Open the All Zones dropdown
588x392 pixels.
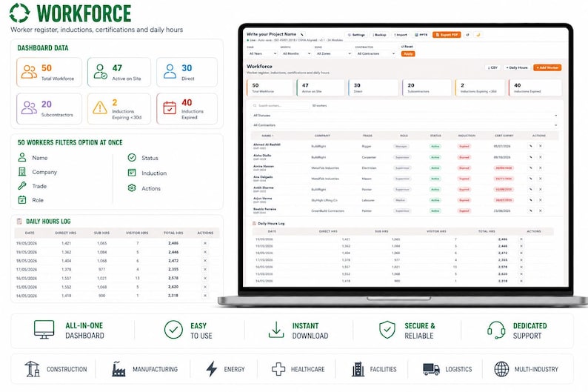(333, 53)
